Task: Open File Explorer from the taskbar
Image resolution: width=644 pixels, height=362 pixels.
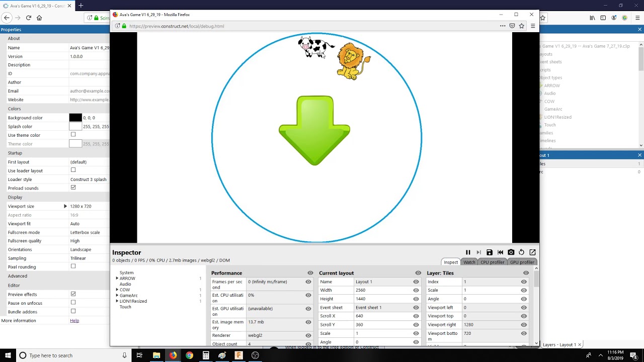Action: [x=156, y=355]
